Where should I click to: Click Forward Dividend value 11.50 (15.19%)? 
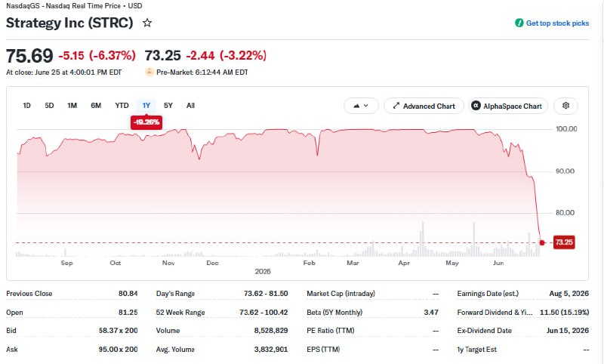tap(564, 313)
